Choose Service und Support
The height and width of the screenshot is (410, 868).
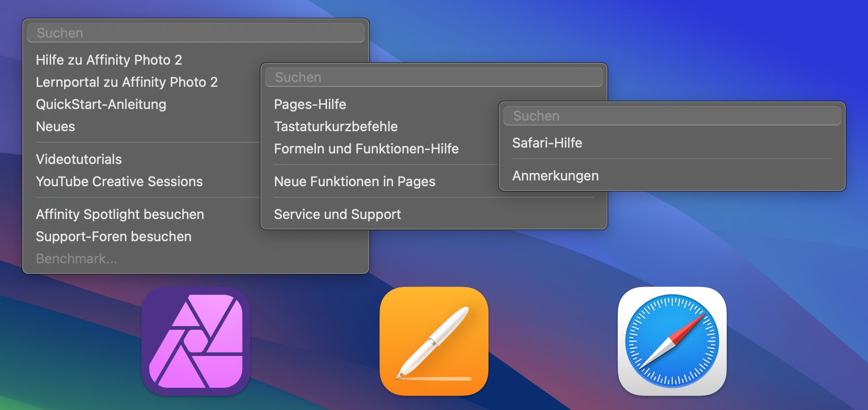[337, 214]
